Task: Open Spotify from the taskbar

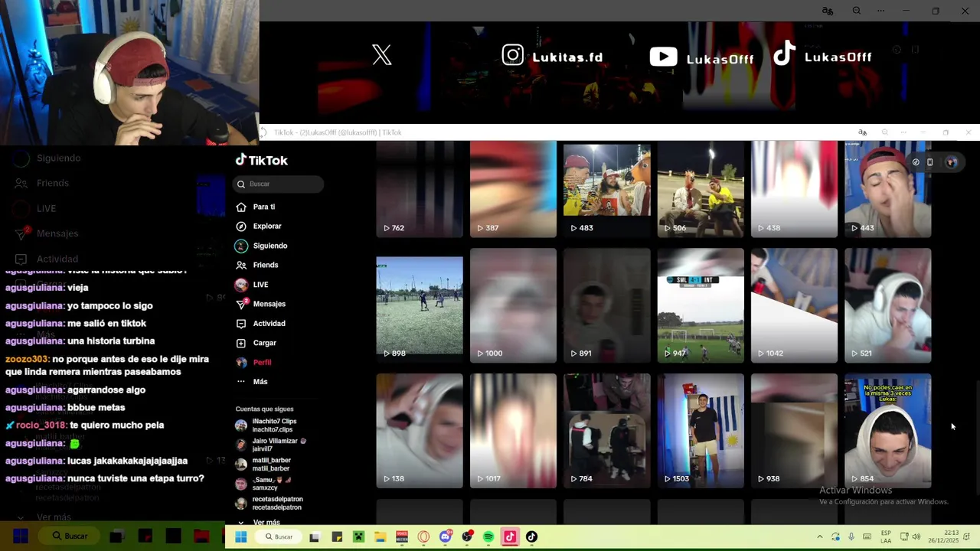Action: coord(488,537)
